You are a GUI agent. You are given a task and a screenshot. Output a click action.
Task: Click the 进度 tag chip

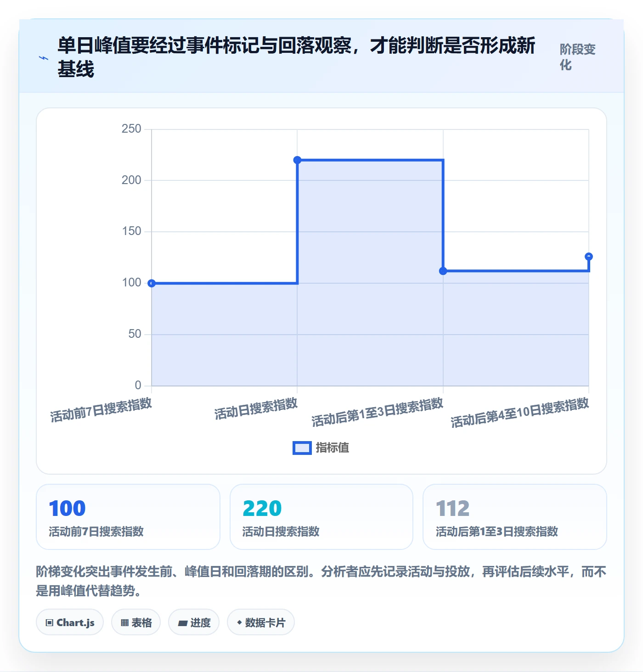pos(194,622)
